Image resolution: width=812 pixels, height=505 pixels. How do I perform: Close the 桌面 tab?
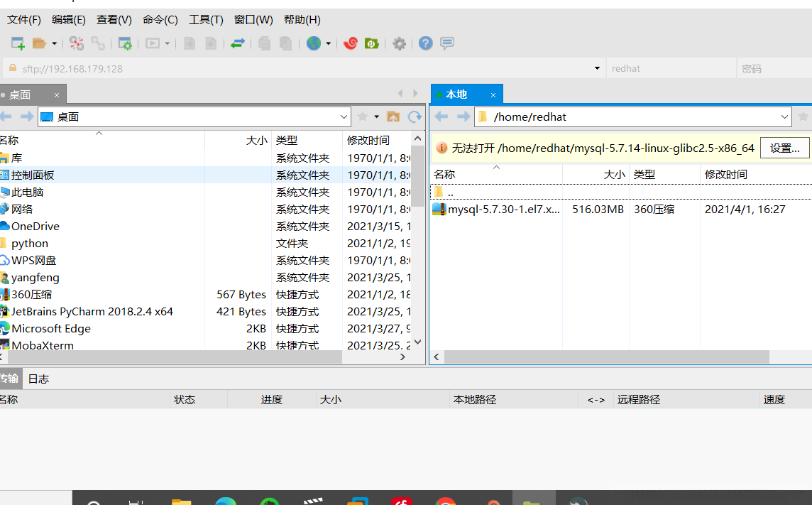coord(57,95)
